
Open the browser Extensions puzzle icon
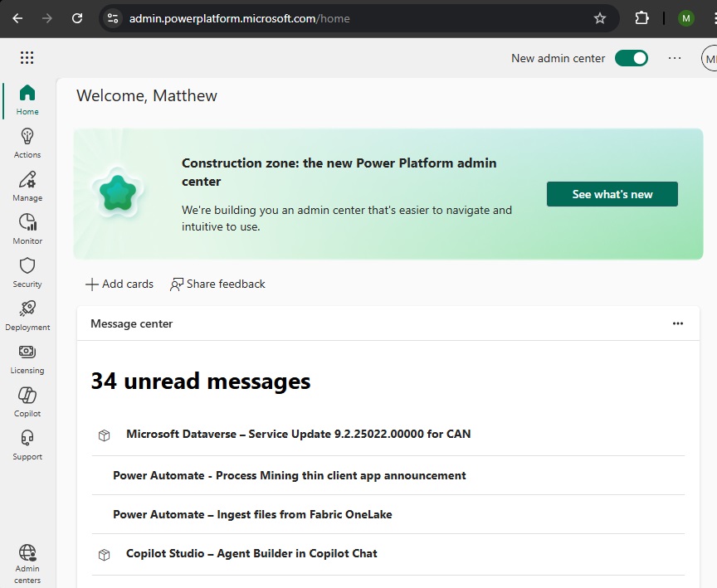coord(641,18)
